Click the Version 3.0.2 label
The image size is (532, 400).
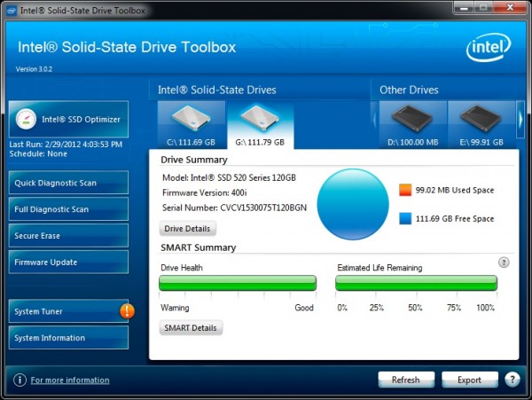tap(34, 69)
